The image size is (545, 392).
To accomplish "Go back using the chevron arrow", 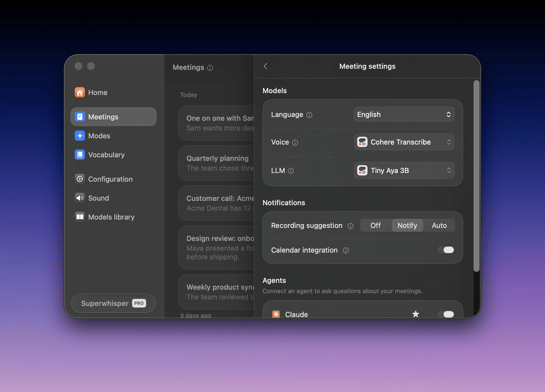I will (265, 66).
